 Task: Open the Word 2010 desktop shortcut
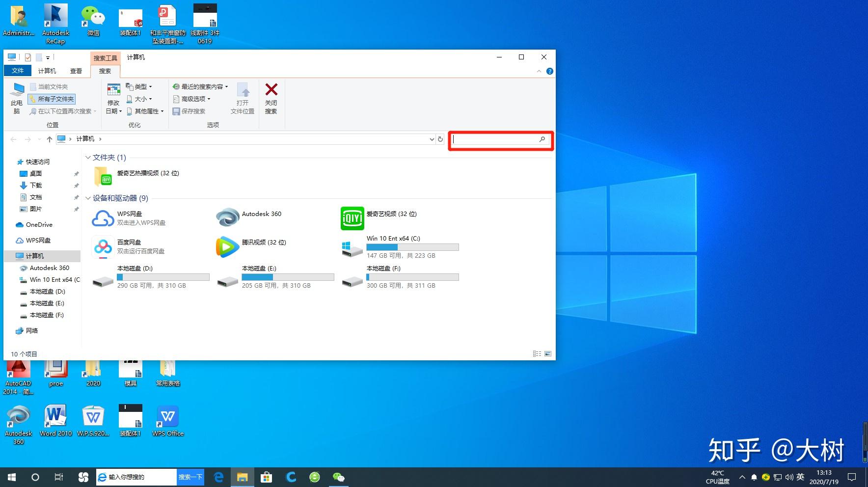click(x=55, y=421)
